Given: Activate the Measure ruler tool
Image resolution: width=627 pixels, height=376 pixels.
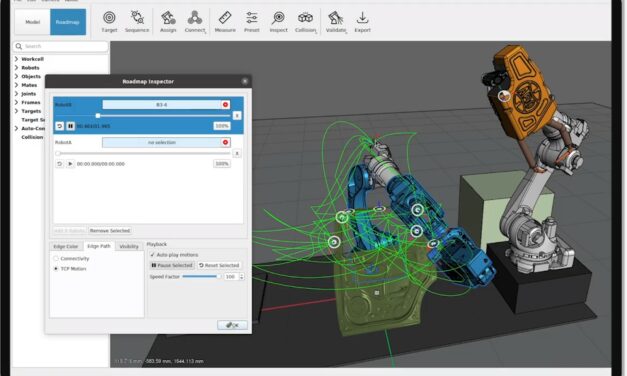Looking at the screenshot, I should pos(225,22).
